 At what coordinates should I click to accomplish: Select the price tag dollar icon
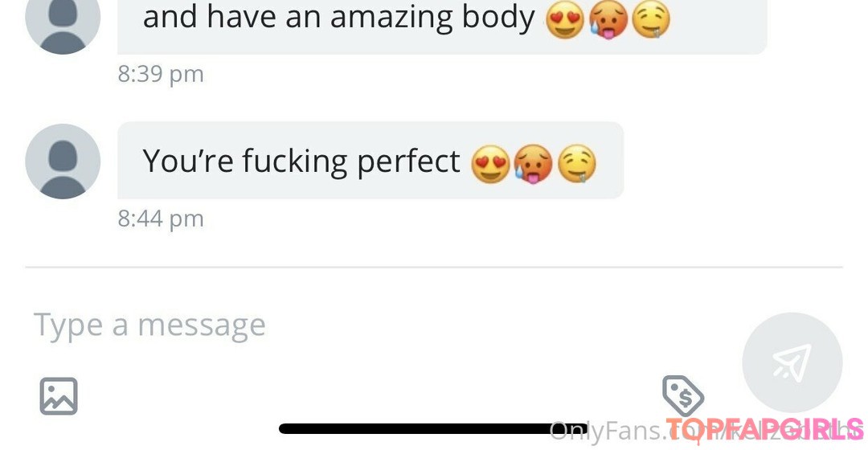pyautogui.click(x=683, y=395)
